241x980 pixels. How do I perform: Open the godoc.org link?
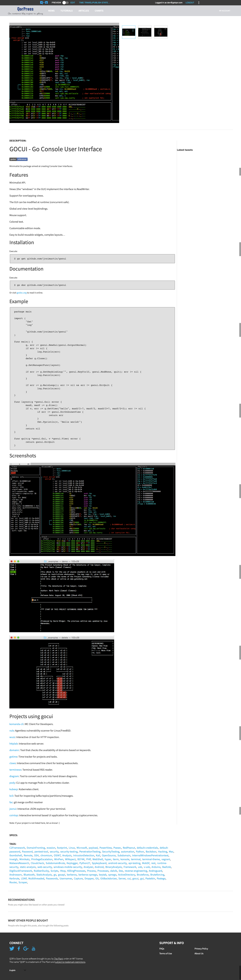(x=22, y=293)
